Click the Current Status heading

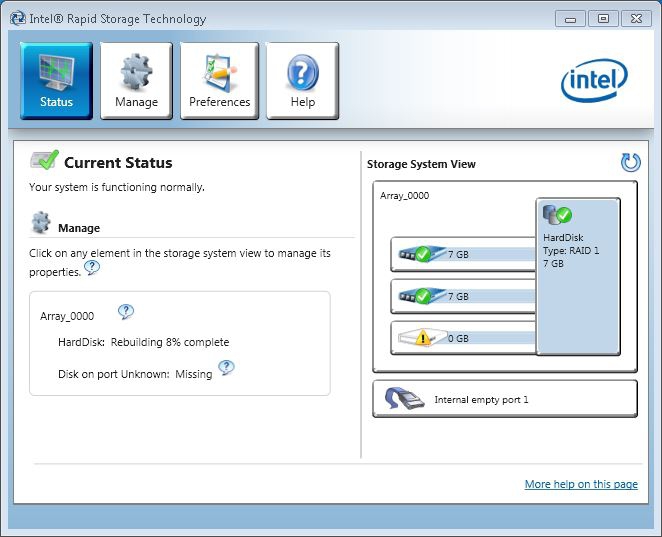click(x=118, y=163)
